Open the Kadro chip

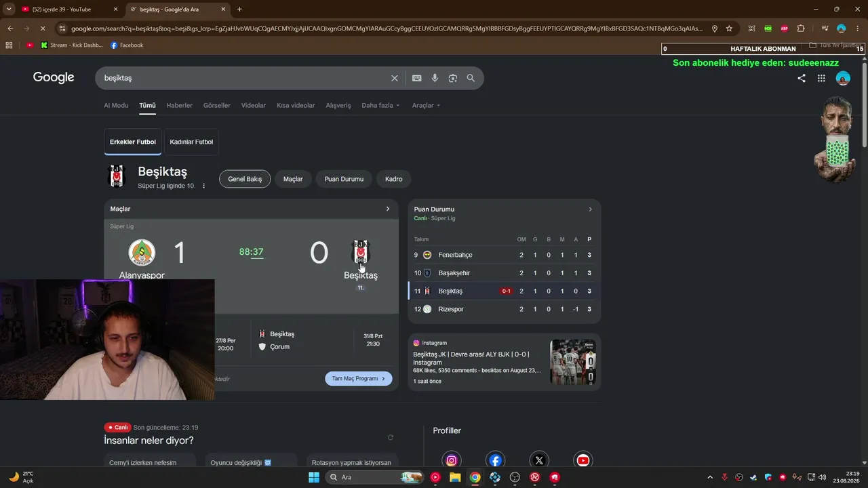point(394,179)
